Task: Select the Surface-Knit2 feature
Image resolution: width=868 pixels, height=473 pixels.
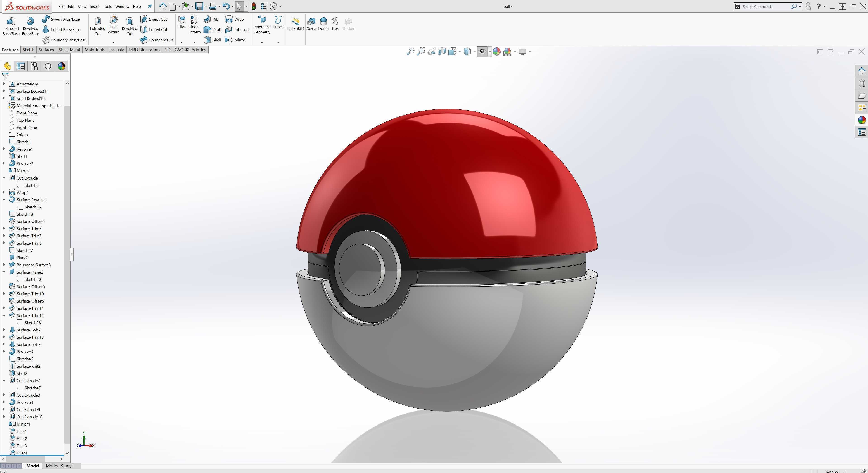Action: (28, 366)
